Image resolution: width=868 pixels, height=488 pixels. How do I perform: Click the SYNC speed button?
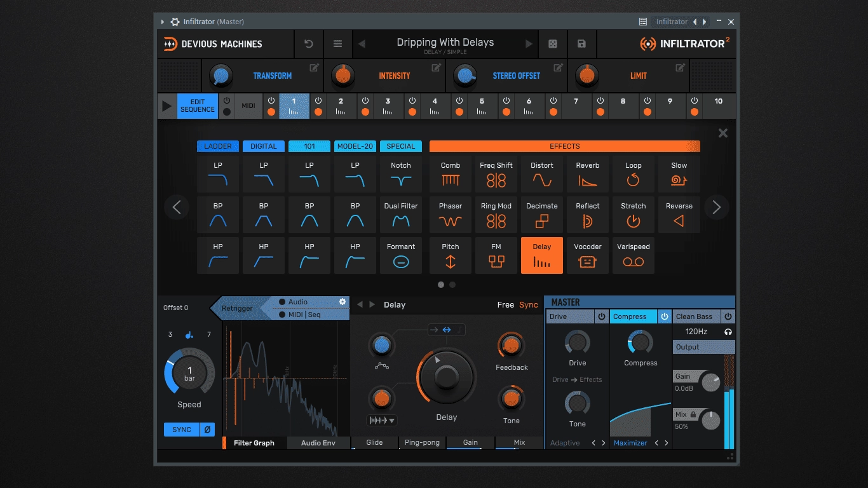(x=182, y=430)
